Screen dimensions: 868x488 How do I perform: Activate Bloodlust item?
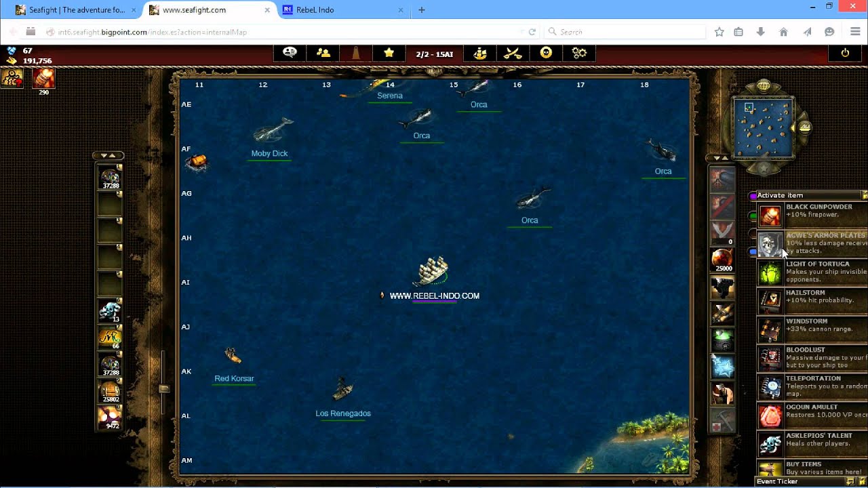(812, 358)
